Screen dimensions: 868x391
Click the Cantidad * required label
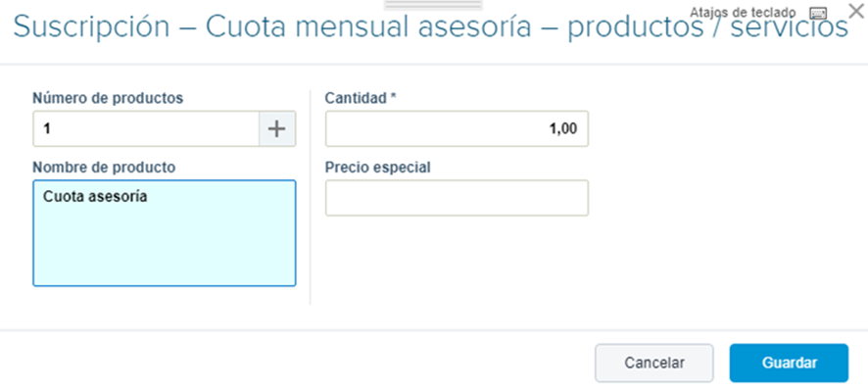(x=361, y=99)
